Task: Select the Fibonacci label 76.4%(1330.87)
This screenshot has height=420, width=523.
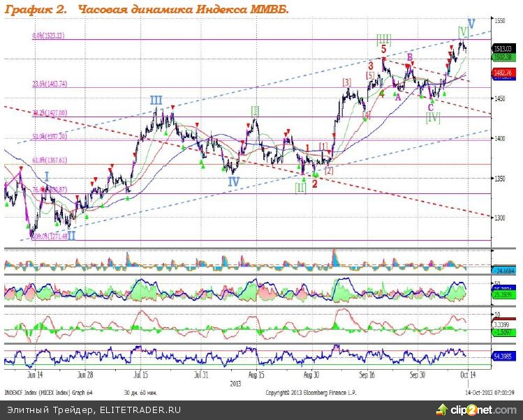Action: click(50, 190)
